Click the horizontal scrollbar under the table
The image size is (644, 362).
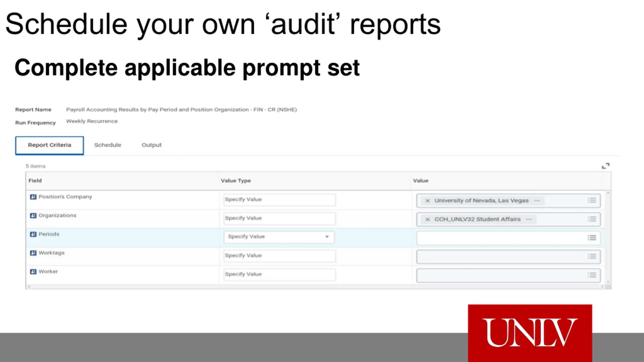(x=316, y=287)
